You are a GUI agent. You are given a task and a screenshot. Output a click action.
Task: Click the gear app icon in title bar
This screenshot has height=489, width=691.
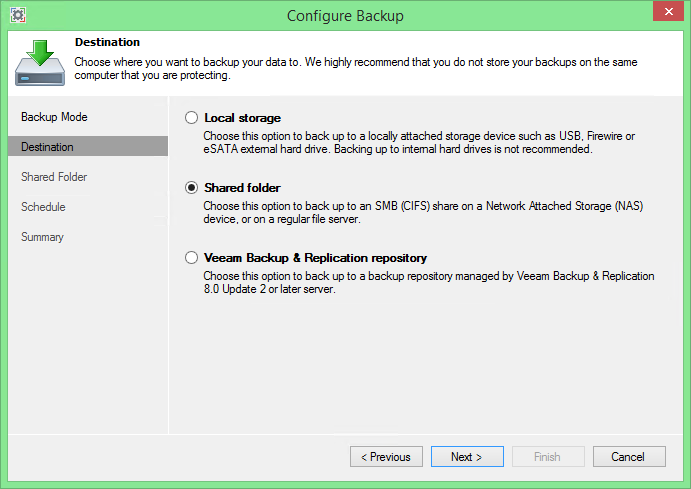pos(18,15)
